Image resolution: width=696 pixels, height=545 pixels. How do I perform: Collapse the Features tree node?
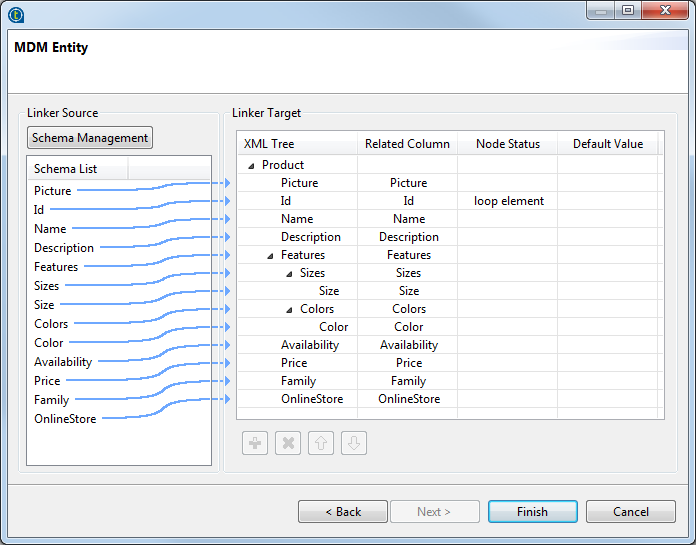click(270, 256)
